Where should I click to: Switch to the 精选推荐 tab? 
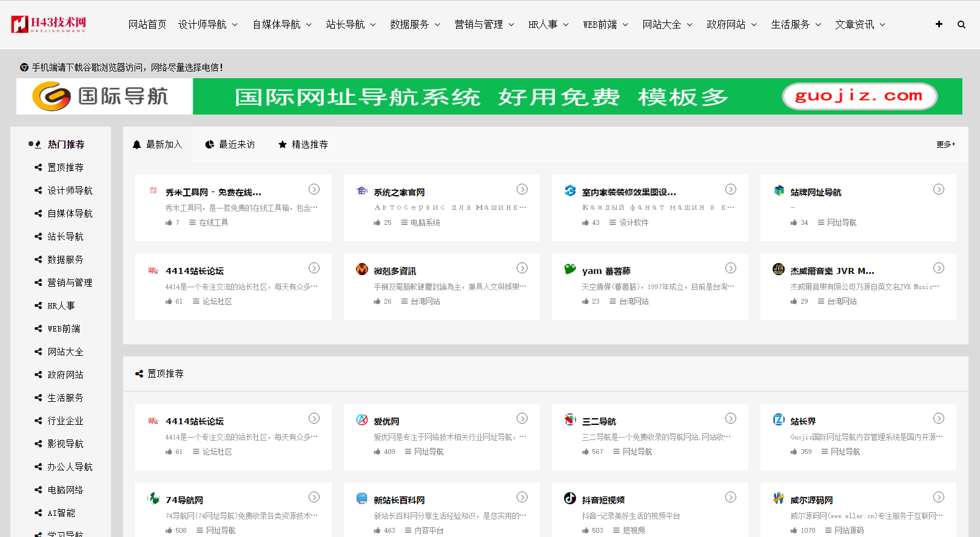[303, 144]
